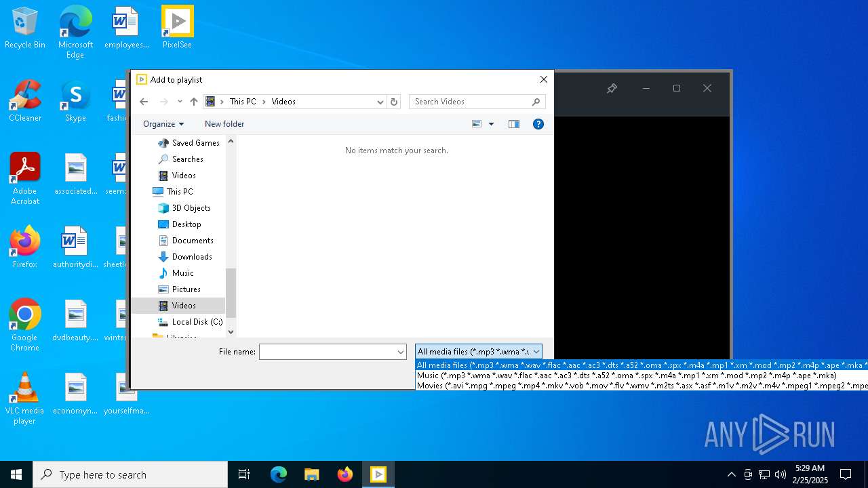868x488 pixels.
Task: Click the File name input field
Action: point(328,352)
